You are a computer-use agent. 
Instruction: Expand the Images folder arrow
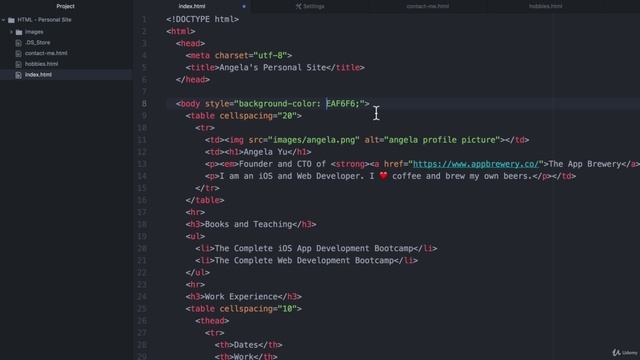click(x=11, y=32)
